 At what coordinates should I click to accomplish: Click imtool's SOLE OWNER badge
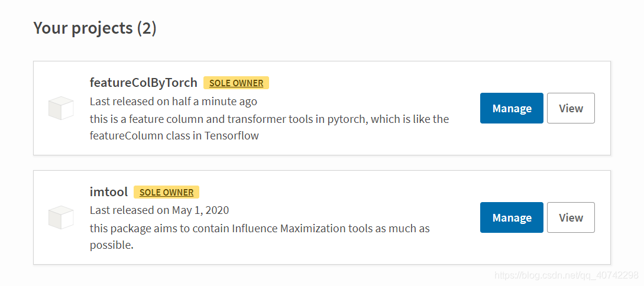pos(166,192)
